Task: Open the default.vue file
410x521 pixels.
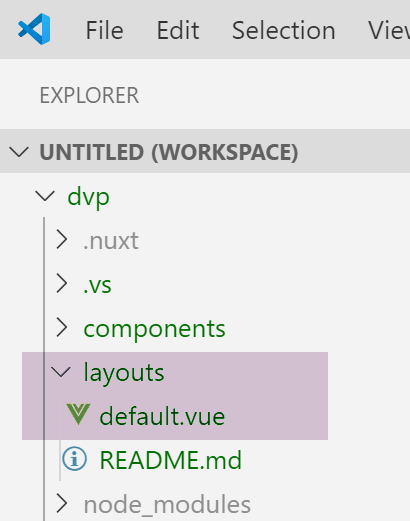Action: (162, 417)
